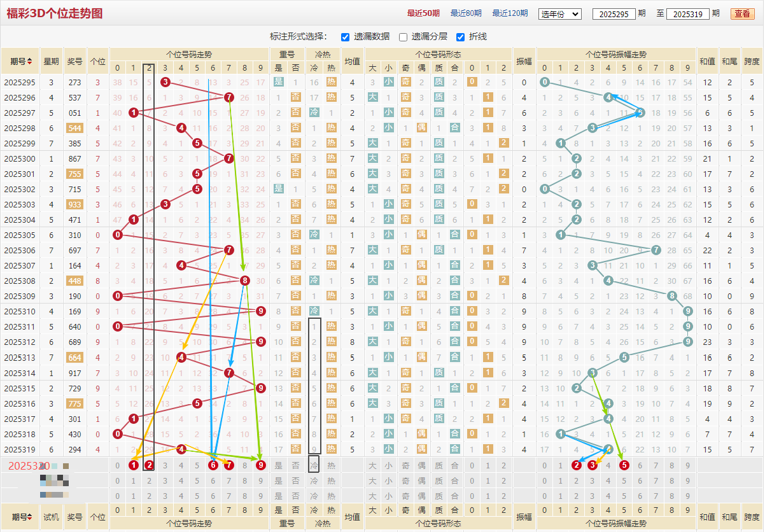
Task: Click the red ball 8 in row 2025308
Action: point(244,281)
